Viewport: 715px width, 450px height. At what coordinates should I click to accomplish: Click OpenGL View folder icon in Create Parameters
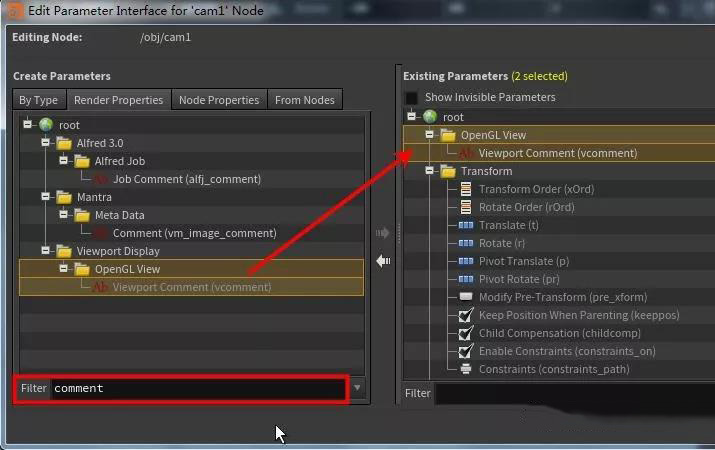(82, 269)
